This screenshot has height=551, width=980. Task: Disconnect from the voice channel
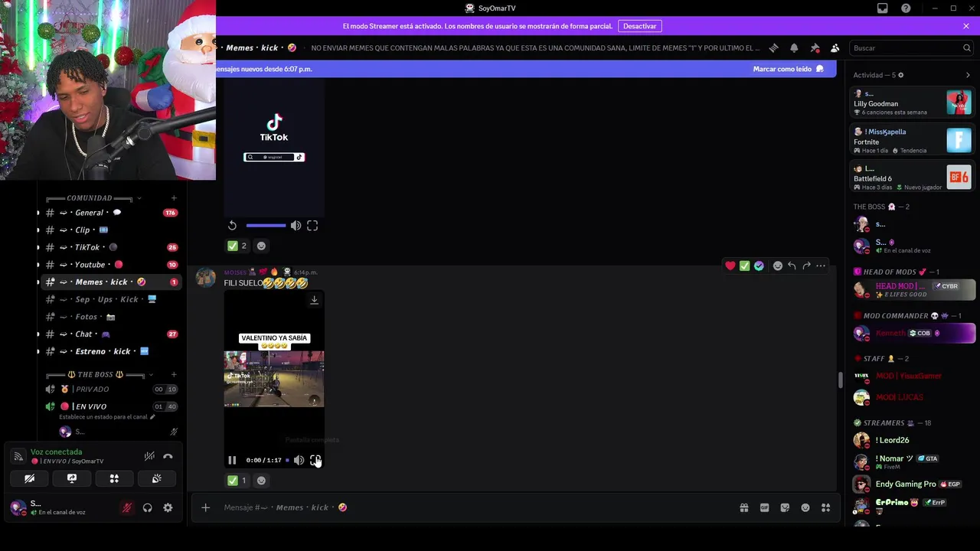point(168,456)
